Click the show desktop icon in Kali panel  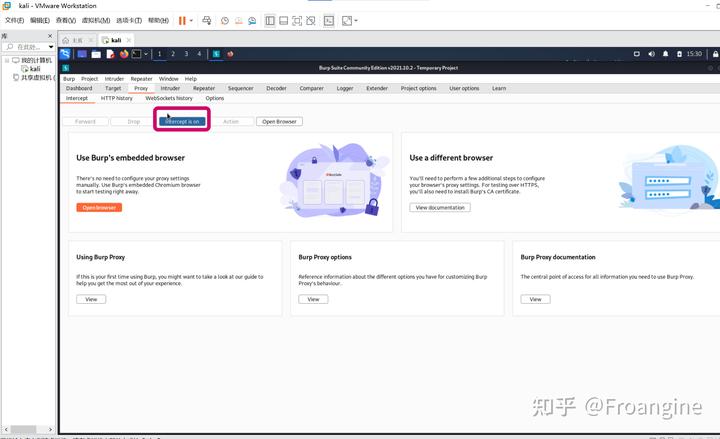click(x=82, y=54)
